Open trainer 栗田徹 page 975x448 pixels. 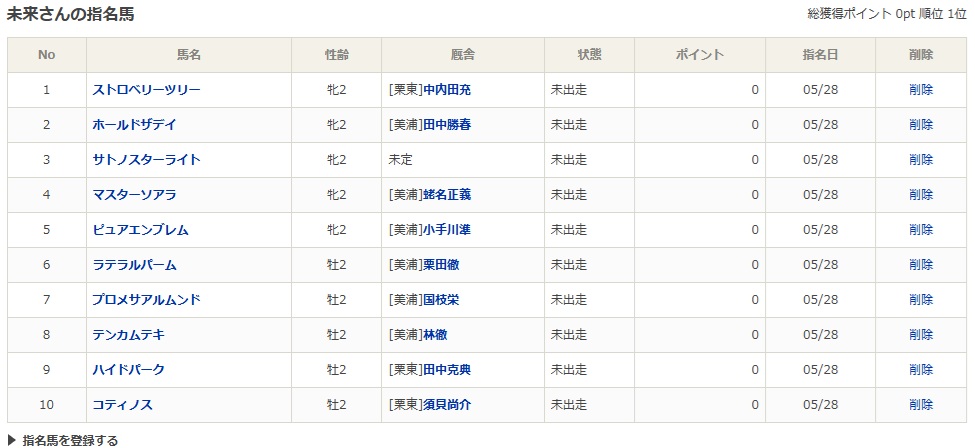(x=441, y=264)
